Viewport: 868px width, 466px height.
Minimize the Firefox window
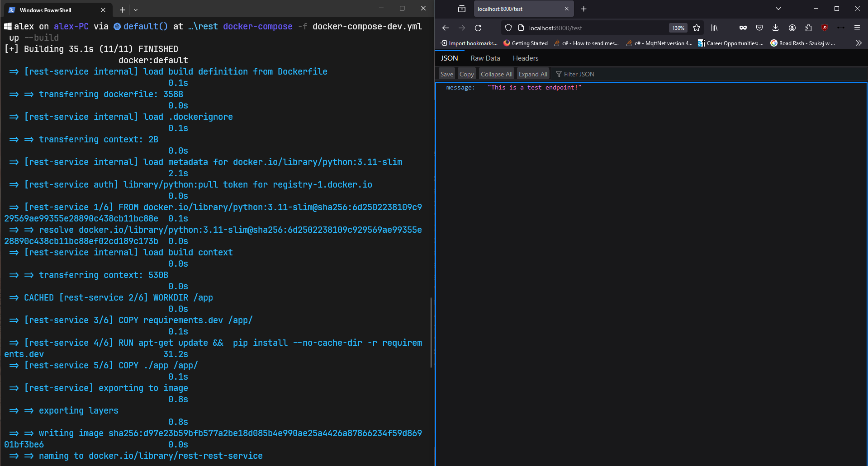pyautogui.click(x=816, y=9)
